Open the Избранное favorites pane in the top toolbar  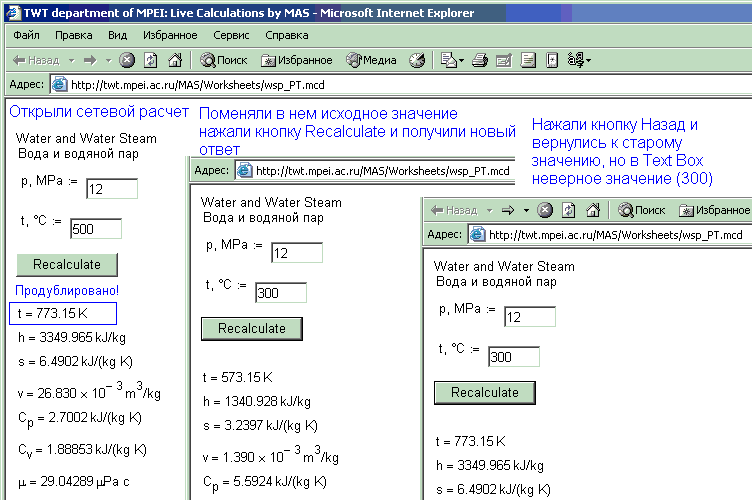pos(296,60)
